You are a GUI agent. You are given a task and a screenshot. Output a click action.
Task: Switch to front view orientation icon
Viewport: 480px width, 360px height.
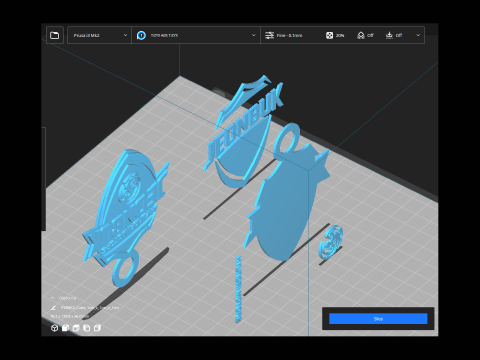[x=65, y=328]
